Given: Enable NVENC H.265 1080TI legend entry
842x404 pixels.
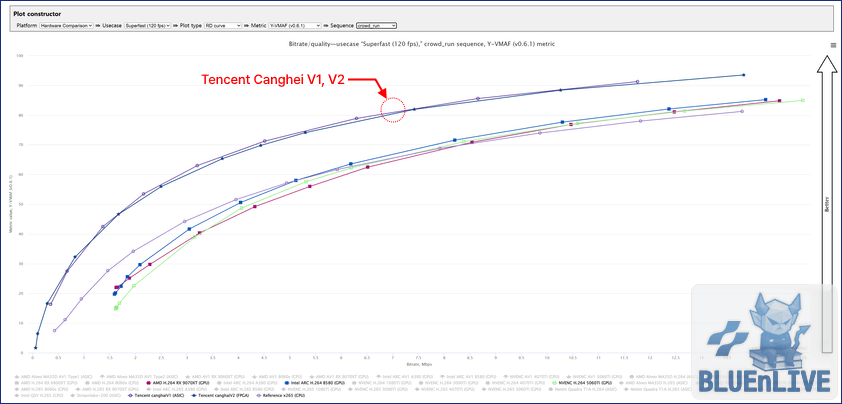Looking at the screenshot, I should (312, 389).
